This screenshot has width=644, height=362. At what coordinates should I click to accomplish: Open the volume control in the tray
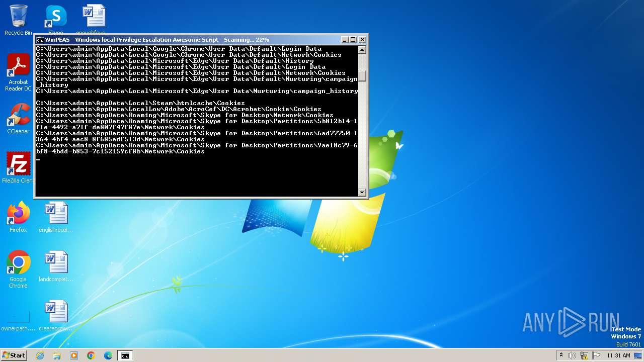tap(572, 355)
